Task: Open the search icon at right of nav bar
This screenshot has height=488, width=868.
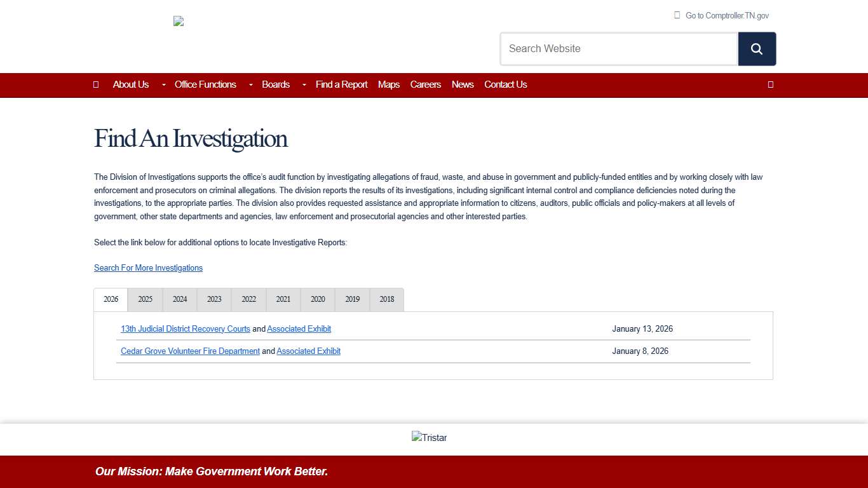Action: pyautogui.click(x=770, y=85)
